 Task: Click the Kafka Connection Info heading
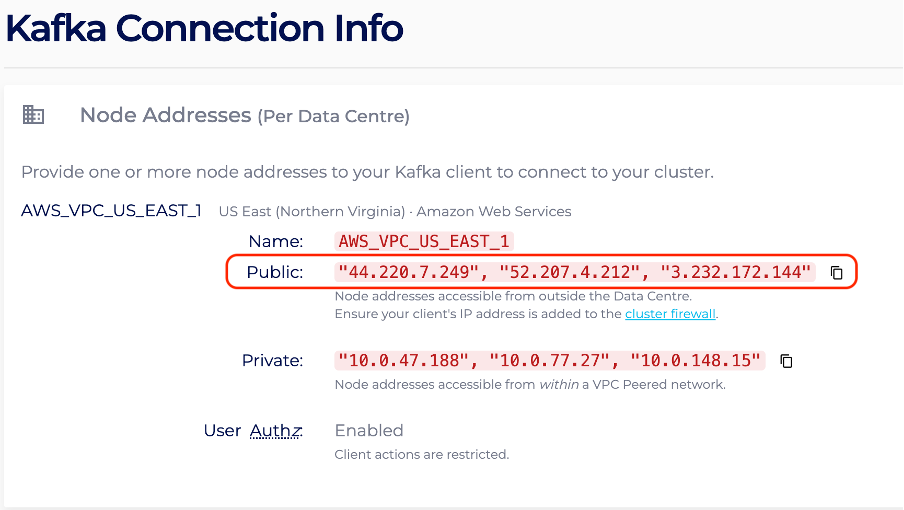coord(204,28)
